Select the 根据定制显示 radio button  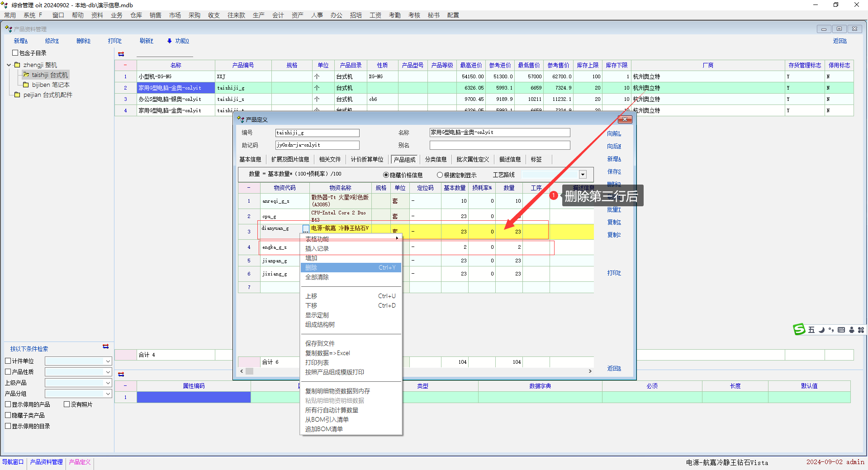point(440,175)
